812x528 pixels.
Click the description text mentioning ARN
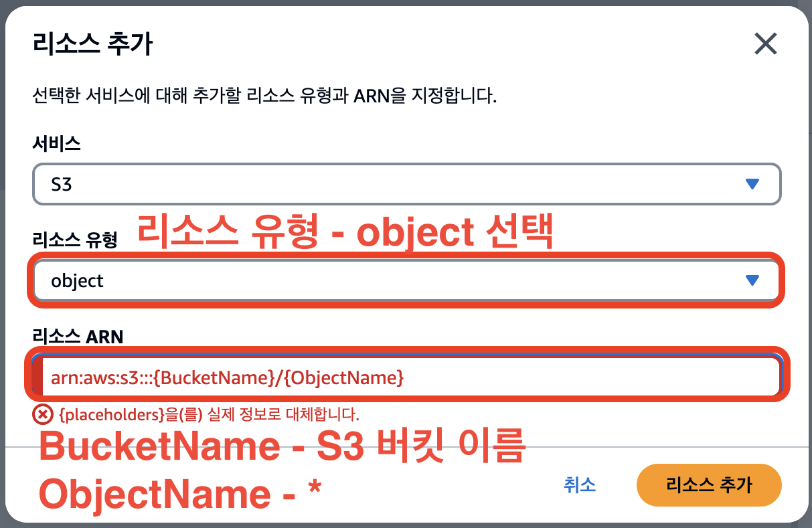264,96
